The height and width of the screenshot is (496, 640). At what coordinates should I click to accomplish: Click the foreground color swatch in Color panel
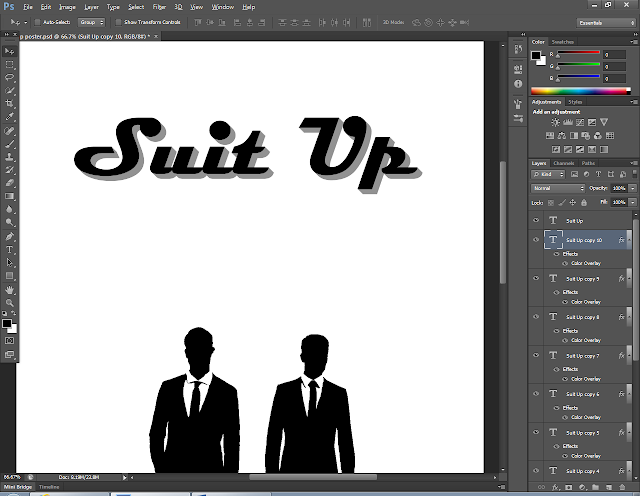tap(536, 56)
